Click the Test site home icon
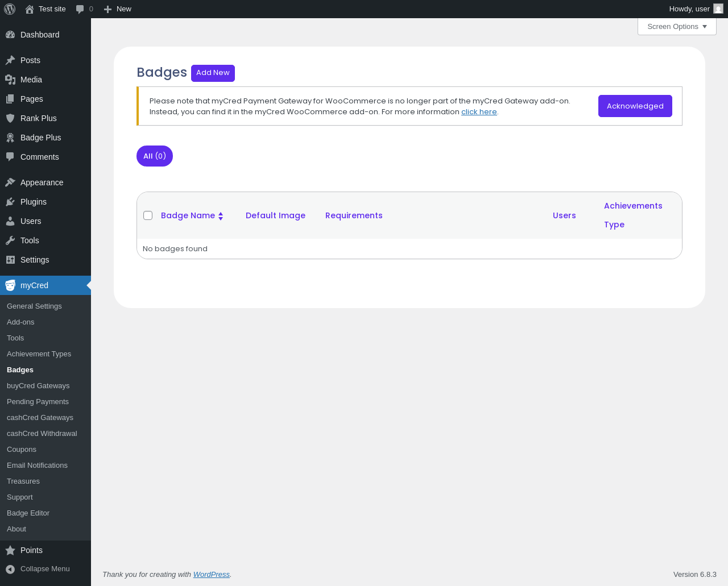The image size is (728, 586). (30, 9)
